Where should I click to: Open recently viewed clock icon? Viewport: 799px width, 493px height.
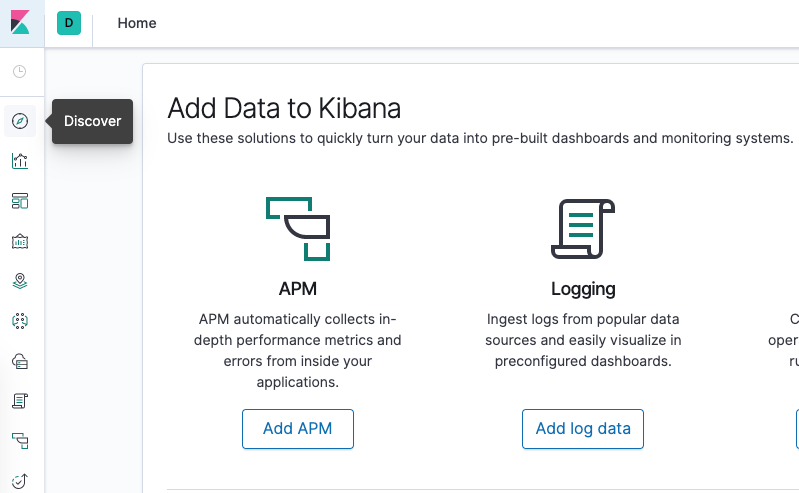click(20, 72)
